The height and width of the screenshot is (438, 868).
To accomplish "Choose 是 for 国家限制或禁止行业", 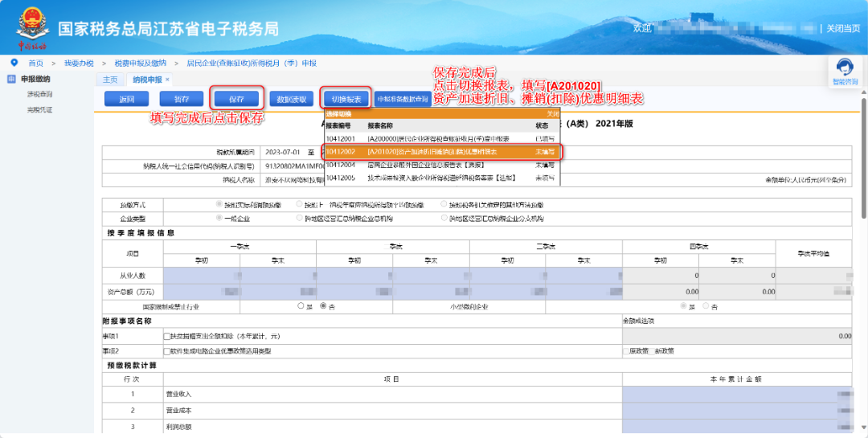I will pos(301,305).
